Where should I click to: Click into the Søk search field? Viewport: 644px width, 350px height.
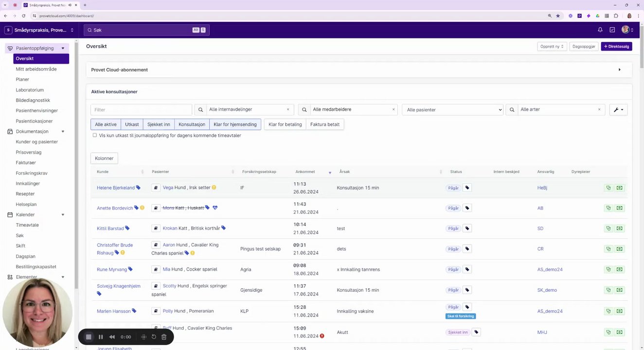click(146, 30)
